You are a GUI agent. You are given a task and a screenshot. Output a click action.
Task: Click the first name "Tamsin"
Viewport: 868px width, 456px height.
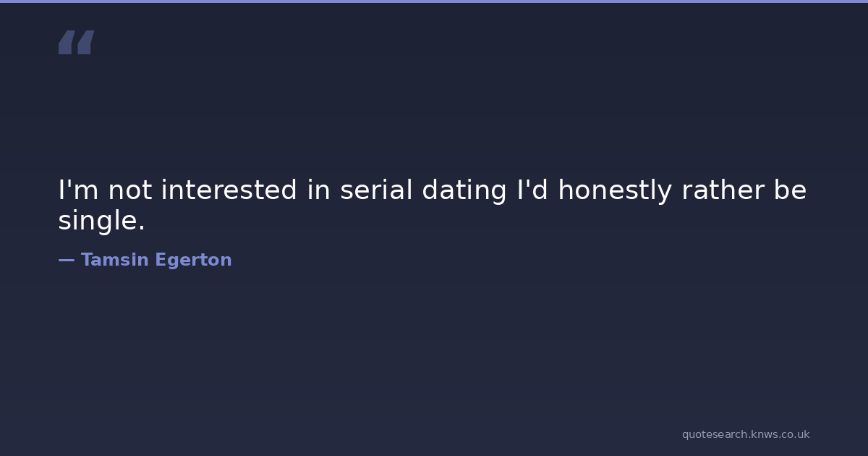coord(114,261)
